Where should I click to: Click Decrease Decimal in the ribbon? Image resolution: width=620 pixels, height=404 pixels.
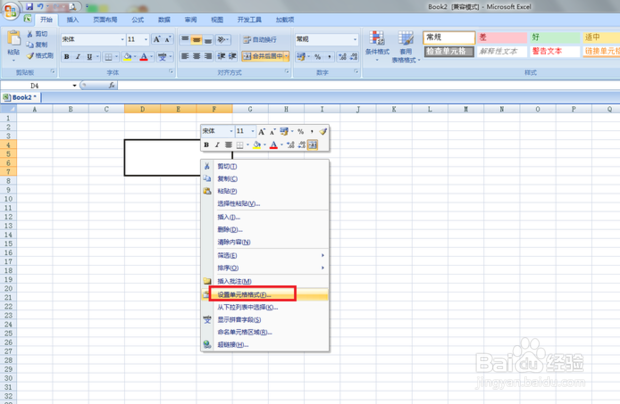point(353,57)
